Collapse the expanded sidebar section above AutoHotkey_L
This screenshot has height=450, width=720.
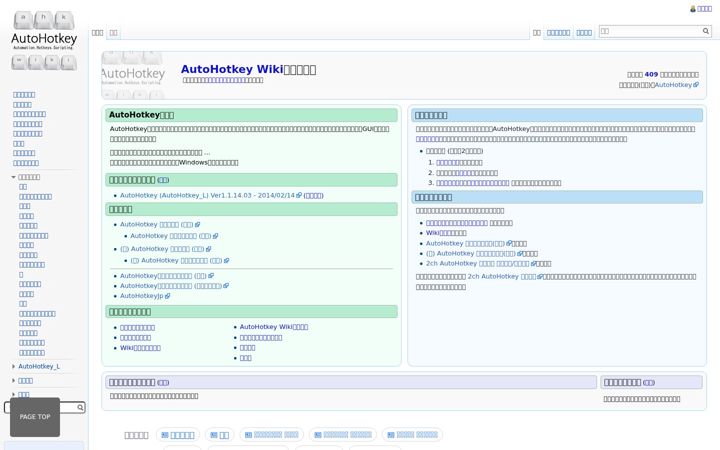tap(13, 177)
